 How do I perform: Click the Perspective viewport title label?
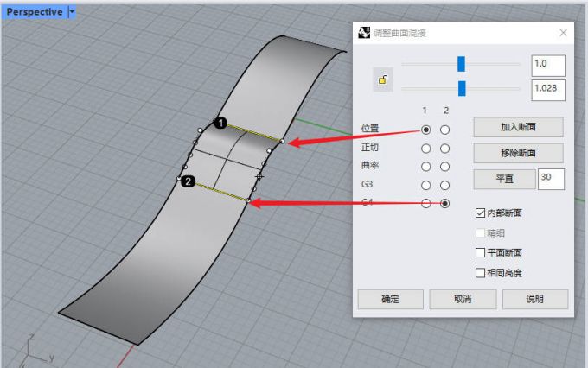click(x=35, y=12)
